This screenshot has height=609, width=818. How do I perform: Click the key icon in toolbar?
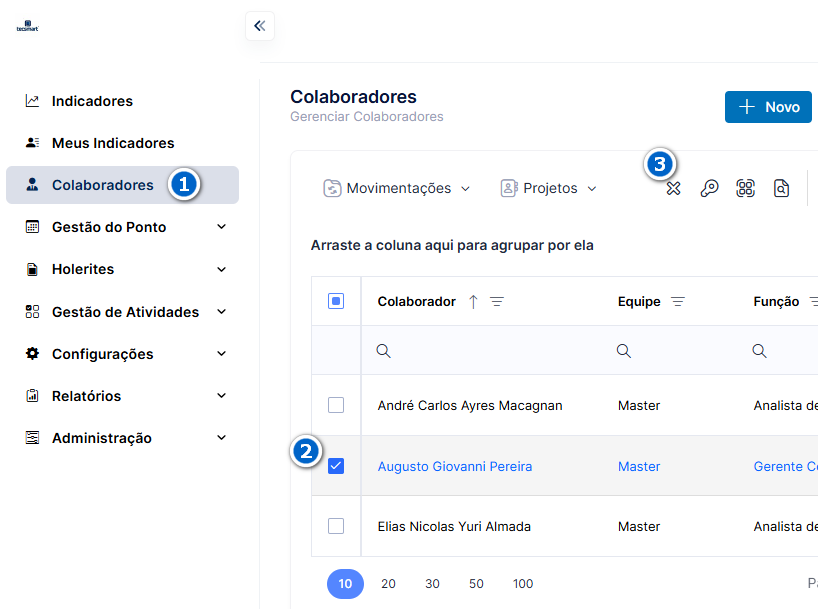point(709,188)
